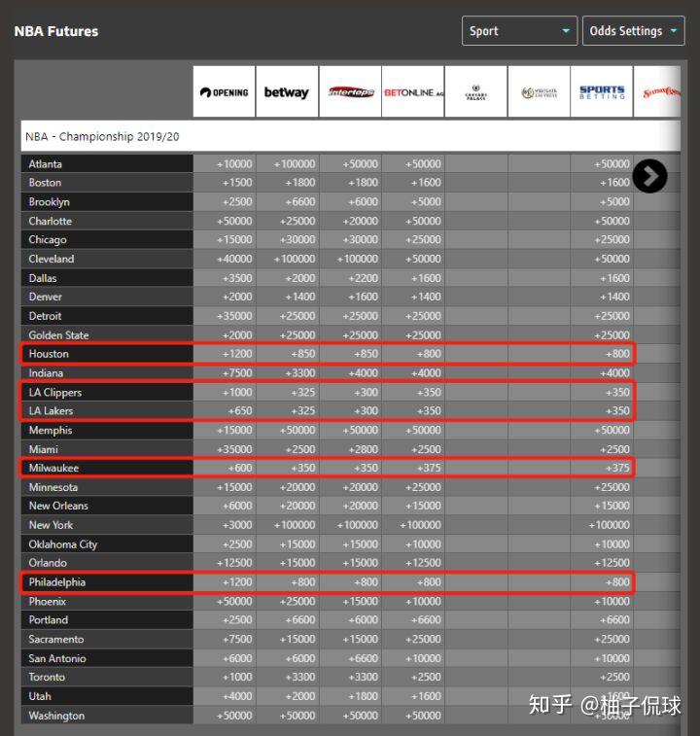700x736 pixels.
Task: Click the Caesars Palace sportsbook logo
Action: point(476,91)
